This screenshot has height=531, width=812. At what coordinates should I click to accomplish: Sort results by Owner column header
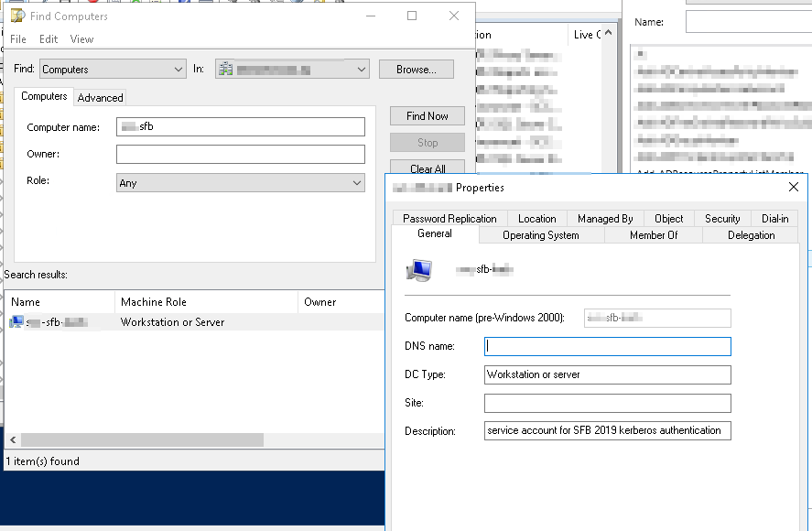coord(341,302)
